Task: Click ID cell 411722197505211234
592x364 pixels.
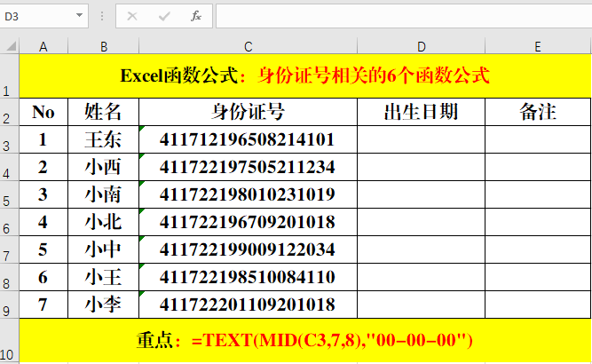Action: (248, 167)
